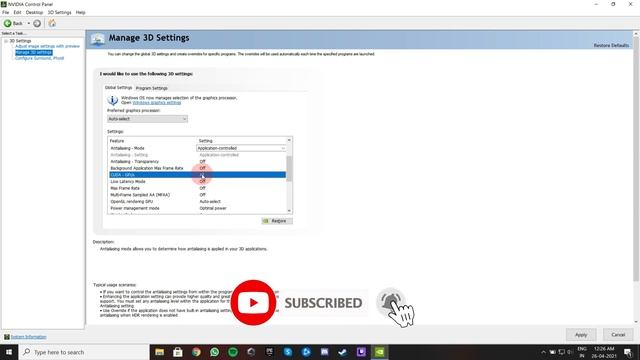The height and width of the screenshot is (360, 640).
Task: Select Max Frame Rate row
Action: coord(198,188)
